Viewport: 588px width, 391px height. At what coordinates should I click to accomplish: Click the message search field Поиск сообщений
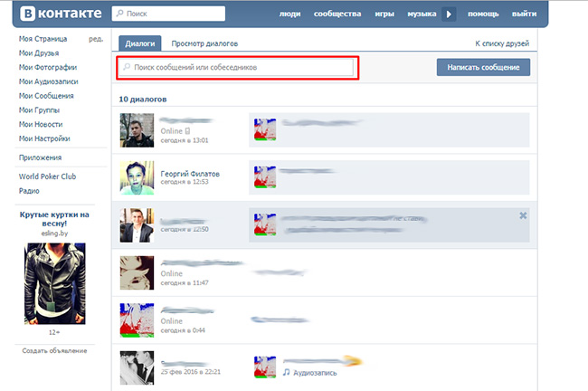click(237, 67)
